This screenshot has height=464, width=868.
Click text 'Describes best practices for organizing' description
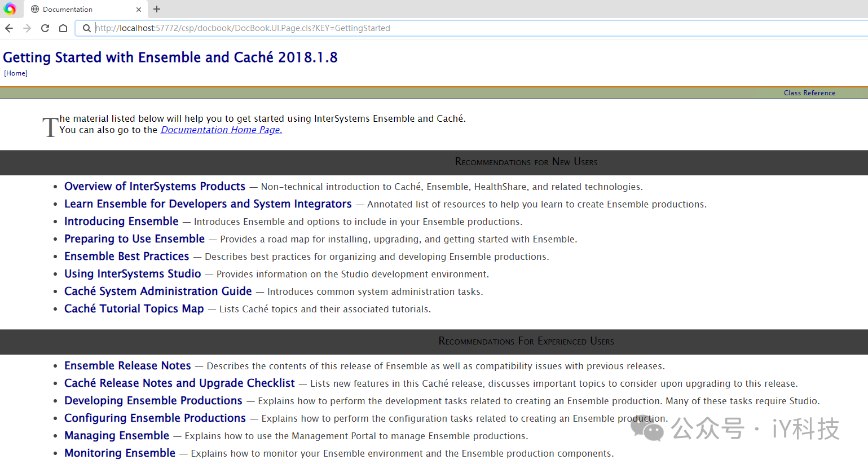pyautogui.click(x=377, y=257)
